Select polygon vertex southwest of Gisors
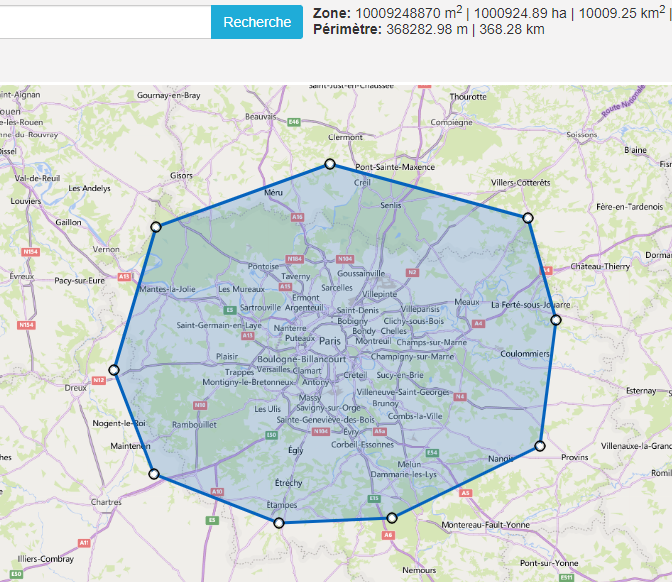Image resolution: width=672 pixels, height=582 pixels. click(x=156, y=227)
